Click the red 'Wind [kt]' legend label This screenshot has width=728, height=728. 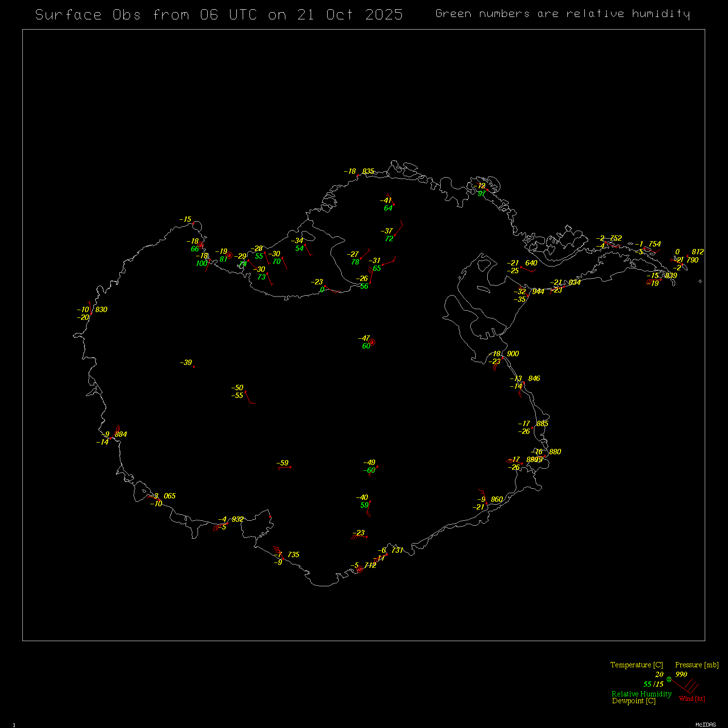692,698
